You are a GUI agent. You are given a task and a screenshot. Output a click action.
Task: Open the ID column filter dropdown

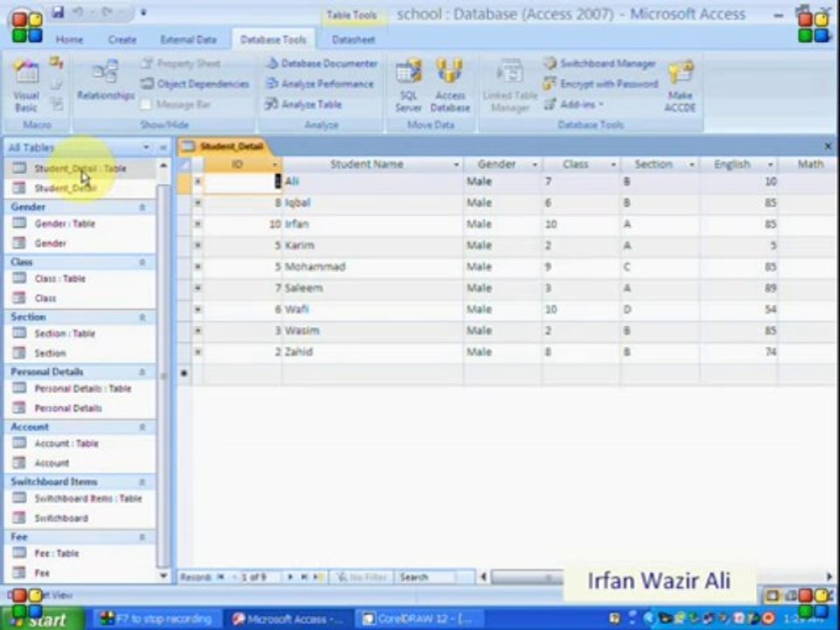point(275,164)
